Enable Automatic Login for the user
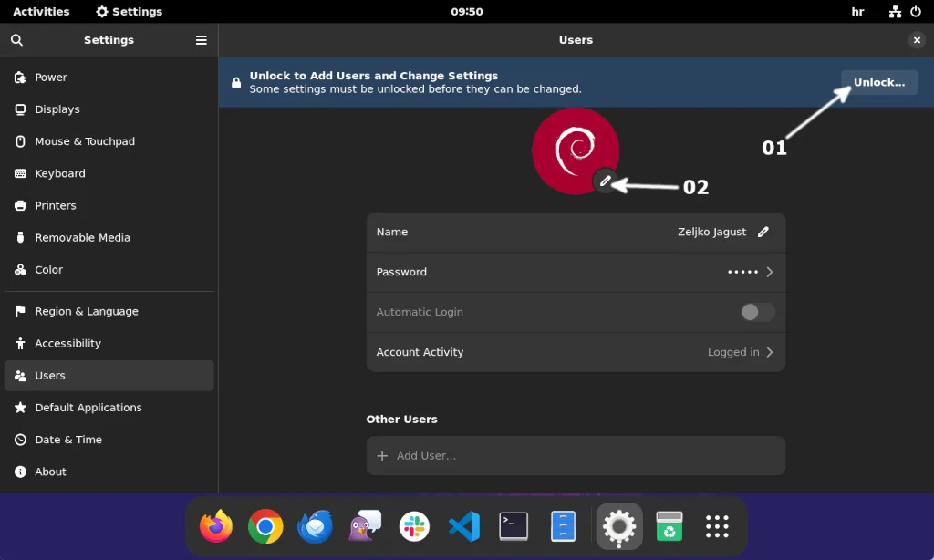 [x=758, y=312]
